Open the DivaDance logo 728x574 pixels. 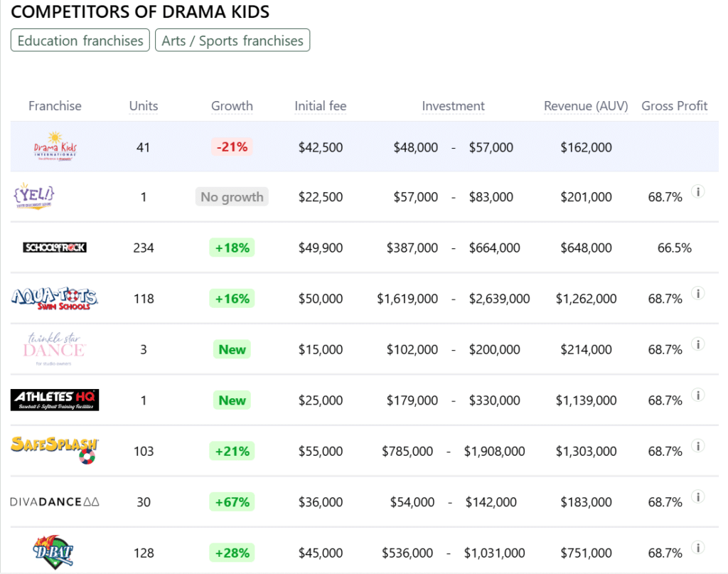[55, 501]
